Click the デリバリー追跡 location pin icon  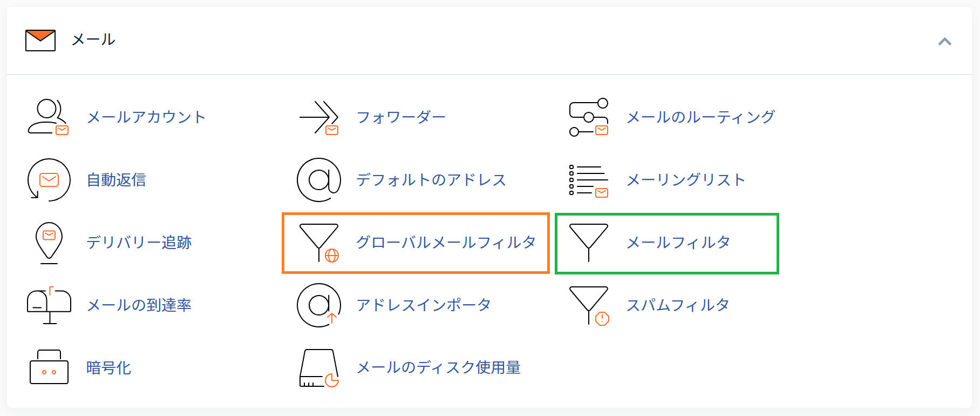click(x=49, y=243)
